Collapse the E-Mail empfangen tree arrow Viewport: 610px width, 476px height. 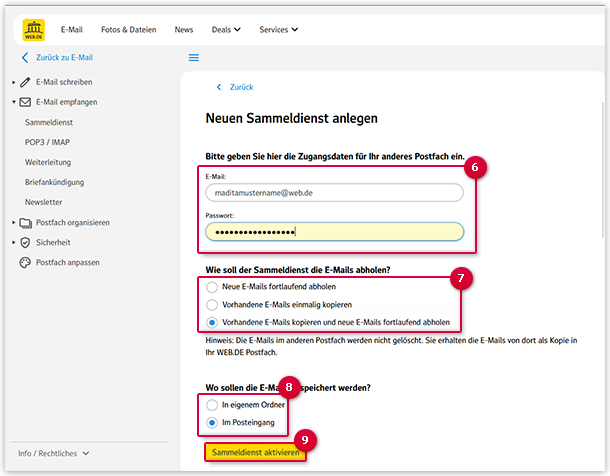coord(14,102)
